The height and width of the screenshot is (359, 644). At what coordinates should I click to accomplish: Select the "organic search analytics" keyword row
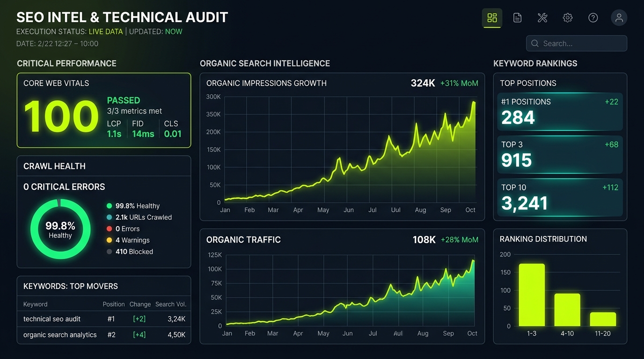[x=104, y=335]
